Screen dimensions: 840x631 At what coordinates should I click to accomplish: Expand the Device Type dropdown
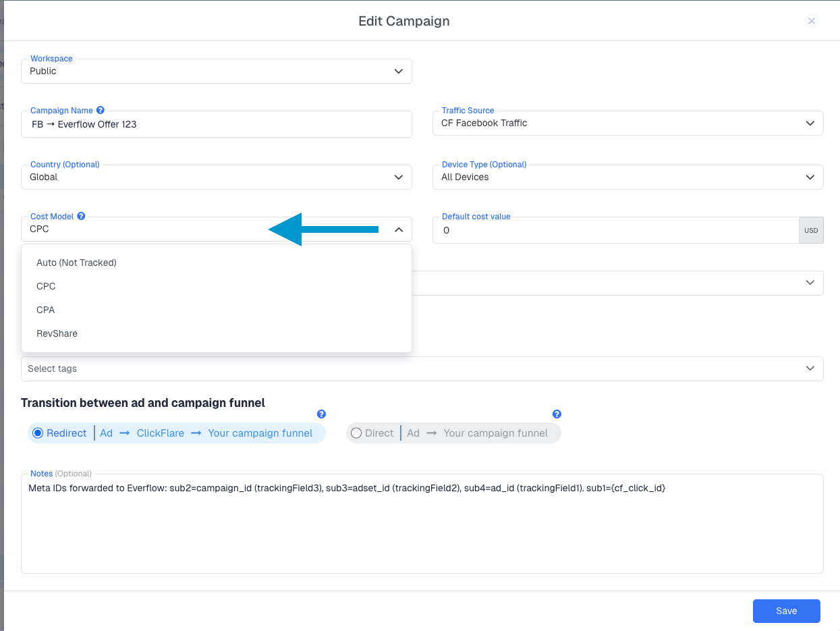click(x=627, y=177)
